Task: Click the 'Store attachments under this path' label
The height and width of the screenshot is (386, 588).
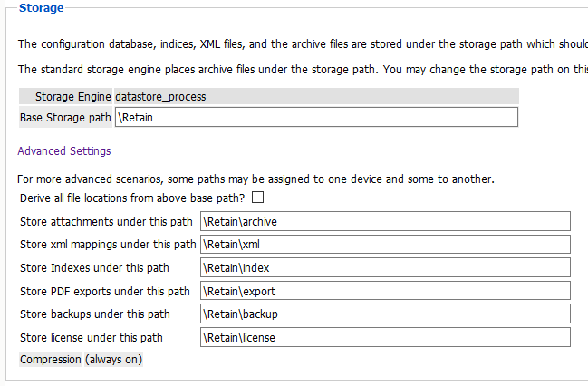Action: 106,221
